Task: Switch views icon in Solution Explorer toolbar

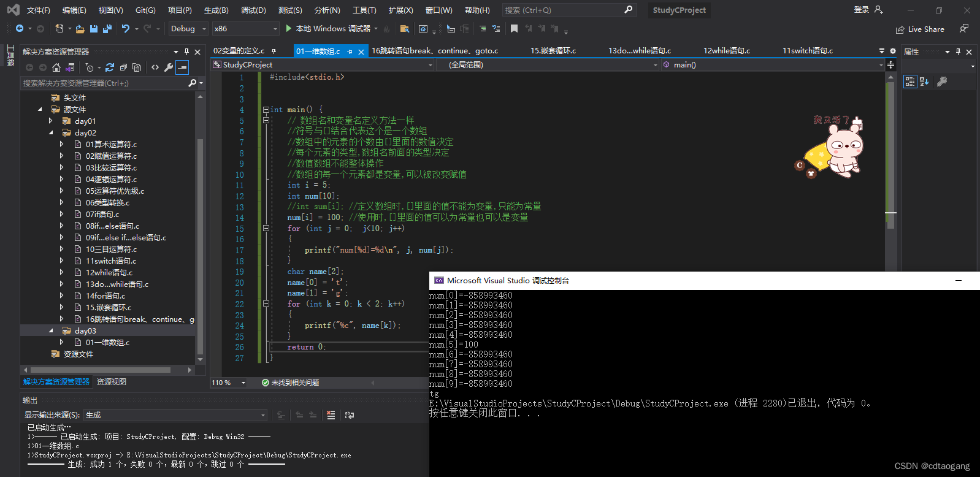Action: 70,67
